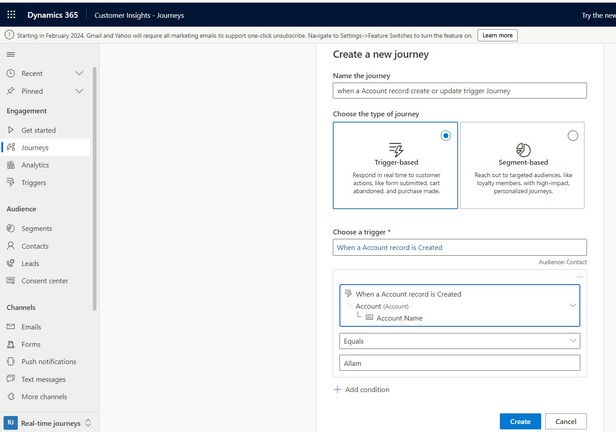The height and width of the screenshot is (432, 616).
Task: Open More channels in the sidebar
Action: [x=45, y=397]
